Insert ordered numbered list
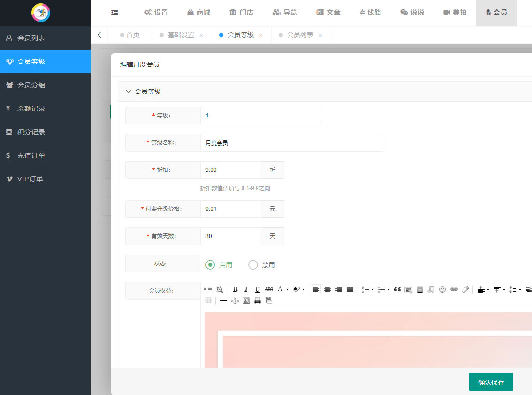 pyautogui.click(x=365, y=289)
